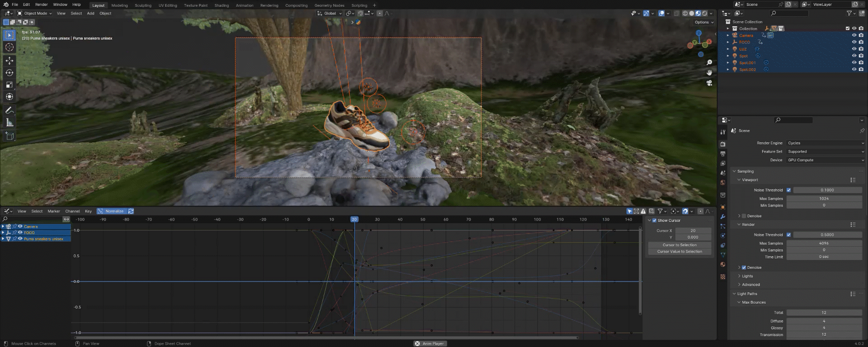Disable the Normalize toggle in graph editor
Screen dimensions: 868x347
click(111, 211)
